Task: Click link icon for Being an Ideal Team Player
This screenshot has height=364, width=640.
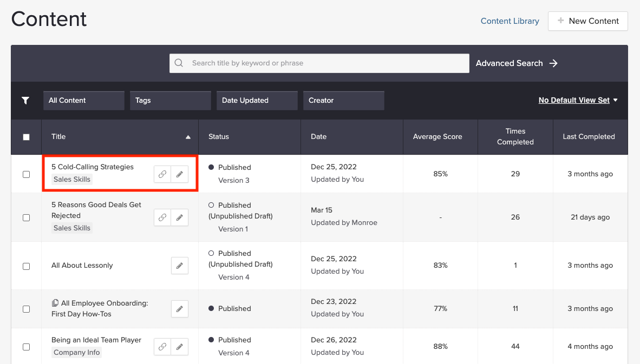Action: click(x=162, y=347)
